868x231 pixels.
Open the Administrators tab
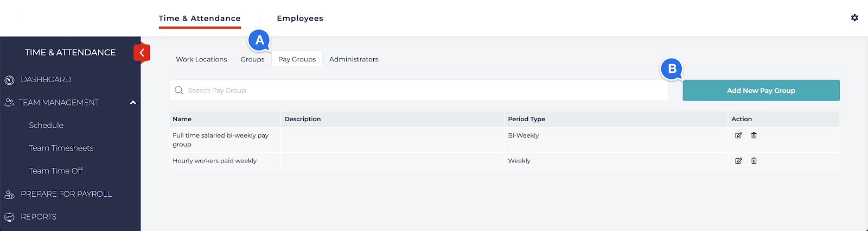pyautogui.click(x=354, y=59)
